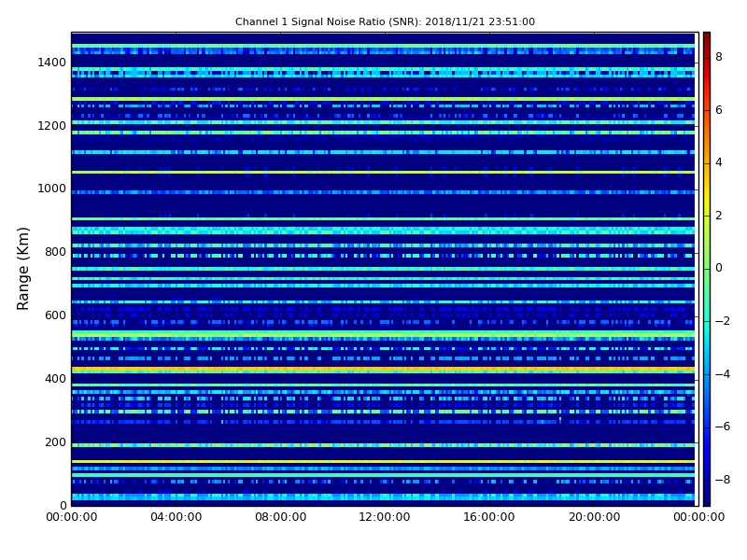Screen dimensions: 747x560
Task: Click the colorbar label 2
Action: click(719, 216)
